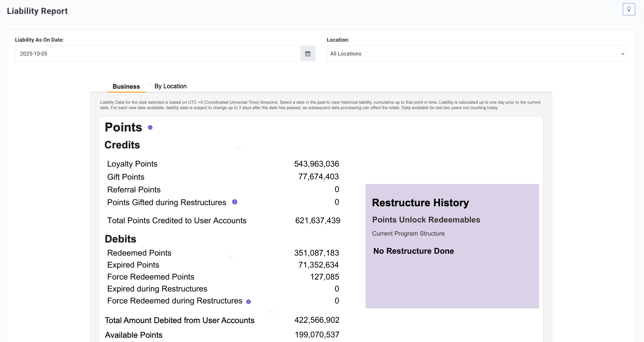The width and height of the screenshot is (644, 342).
Task: Expand the All Locations dropdown
Action: (x=477, y=54)
